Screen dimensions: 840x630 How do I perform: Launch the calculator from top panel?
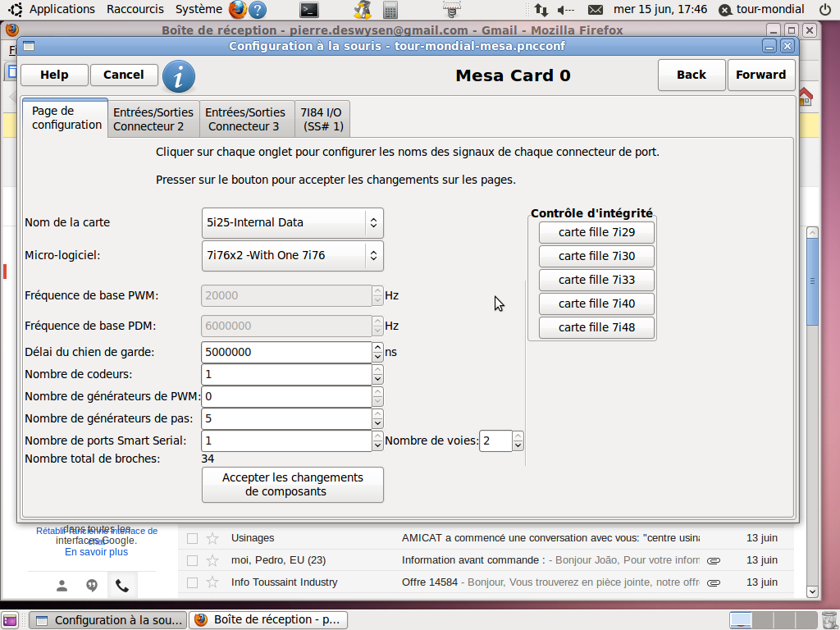pos(390,10)
